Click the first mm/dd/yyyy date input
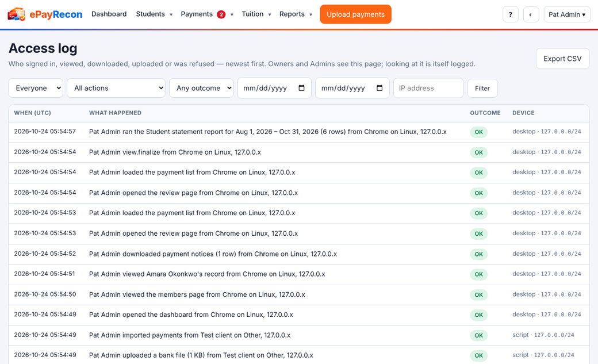The height and width of the screenshot is (364, 598). coord(274,88)
